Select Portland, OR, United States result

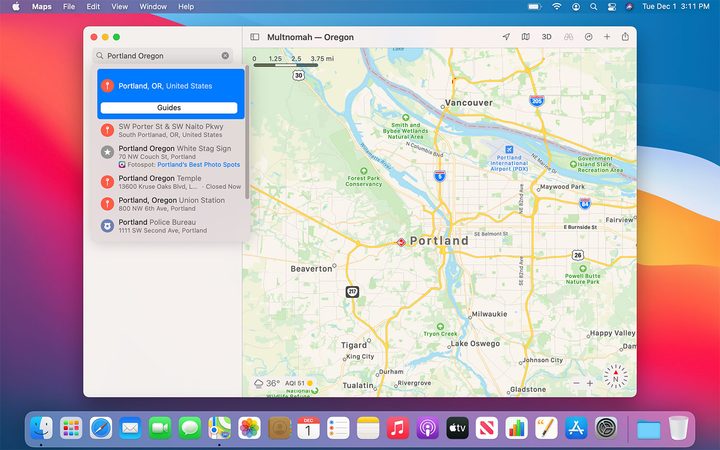point(171,86)
